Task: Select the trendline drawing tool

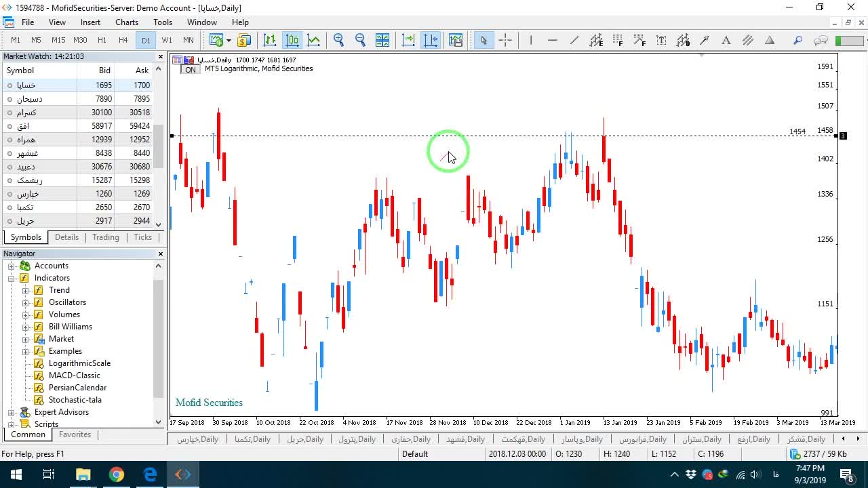Action: click(574, 40)
